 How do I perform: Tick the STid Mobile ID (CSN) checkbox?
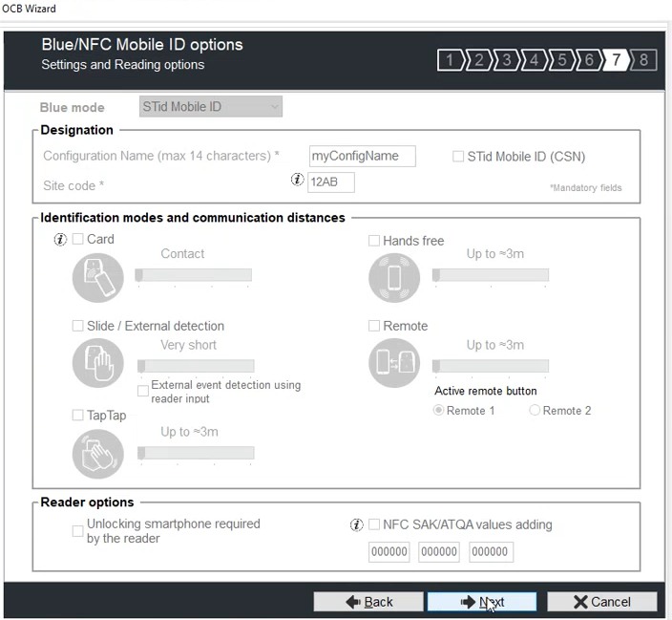458,157
